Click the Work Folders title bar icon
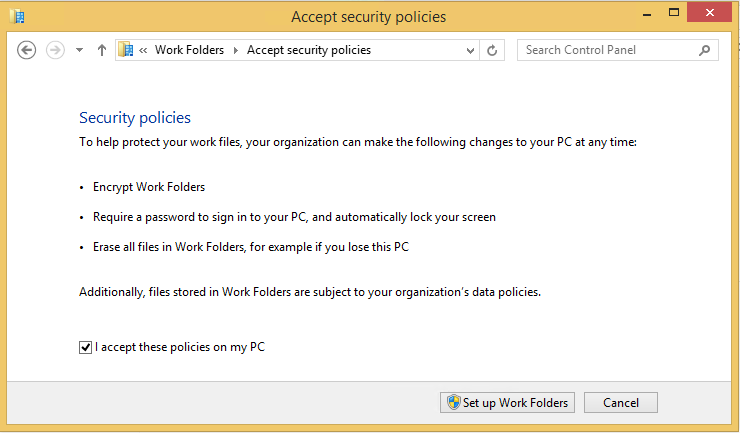740x433 pixels. pyautogui.click(x=17, y=16)
